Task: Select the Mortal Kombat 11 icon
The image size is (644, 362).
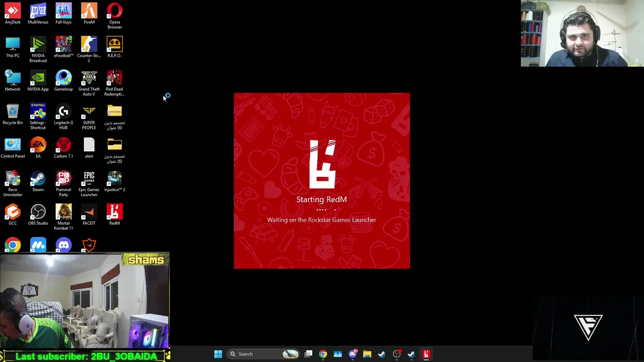Action: click(63, 217)
